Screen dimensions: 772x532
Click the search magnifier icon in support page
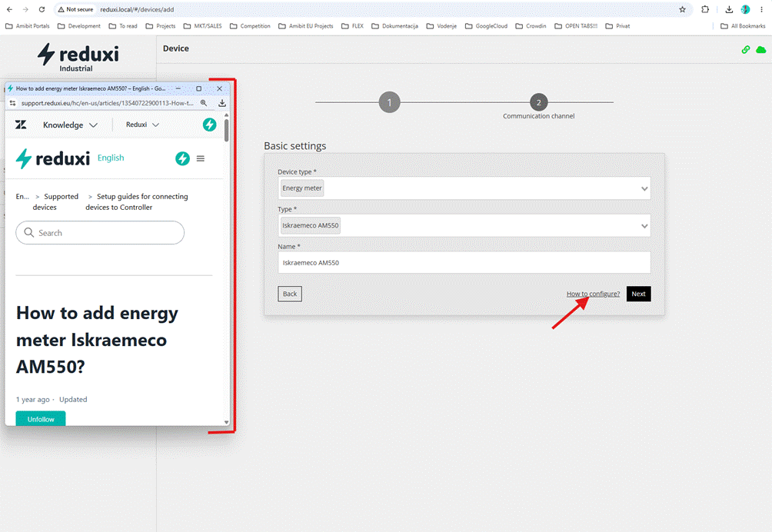click(x=29, y=232)
